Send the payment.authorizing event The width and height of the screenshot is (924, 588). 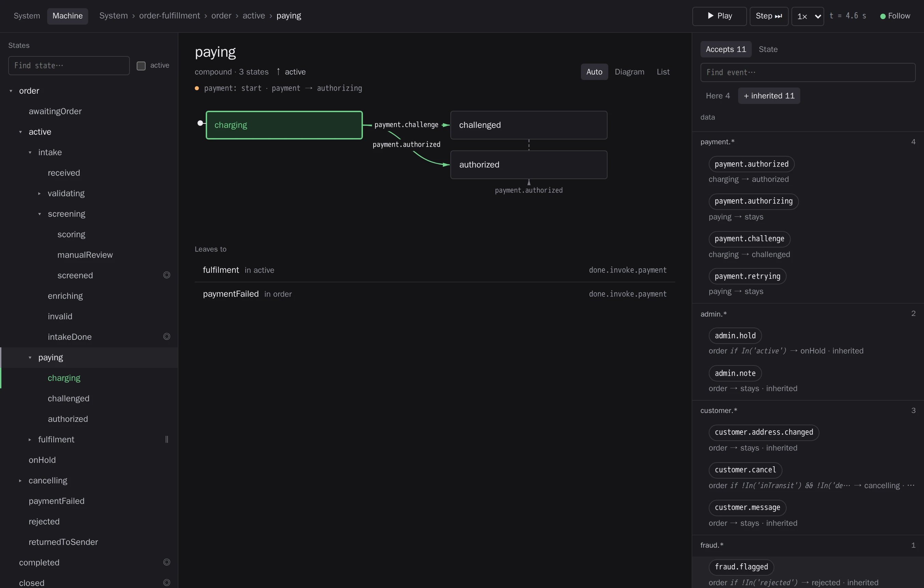[x=753, y=201]
